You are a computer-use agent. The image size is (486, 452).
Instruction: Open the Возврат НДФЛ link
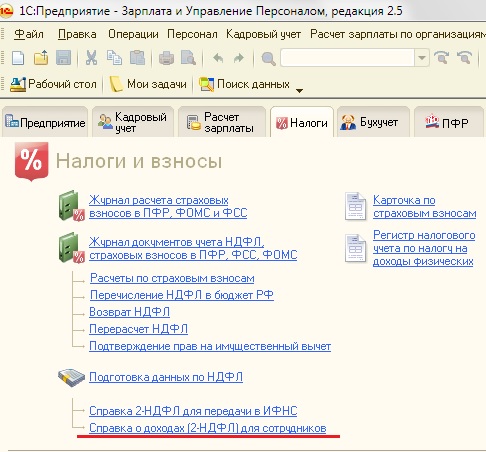pyautogui.click(x=130, y=312)
